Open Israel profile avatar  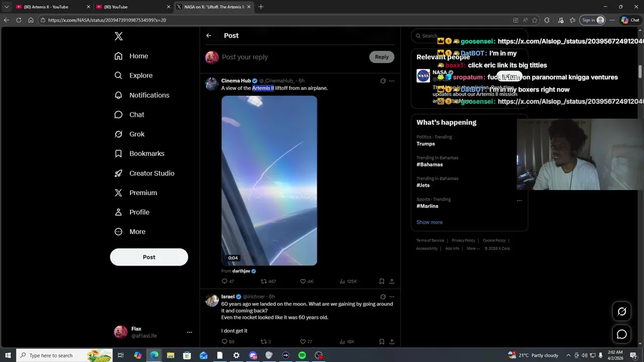pyautogui.click(x=212, y=300)
